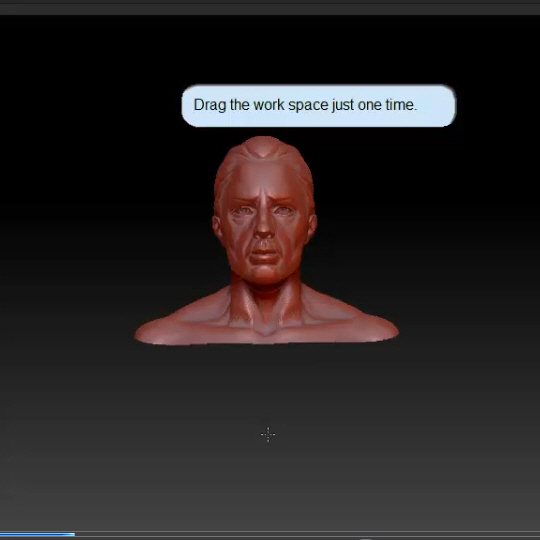Image resolution: width=540 pixels, height=540 pixels.
Task: Select the ear on the right side
Action: click(312, 226)
